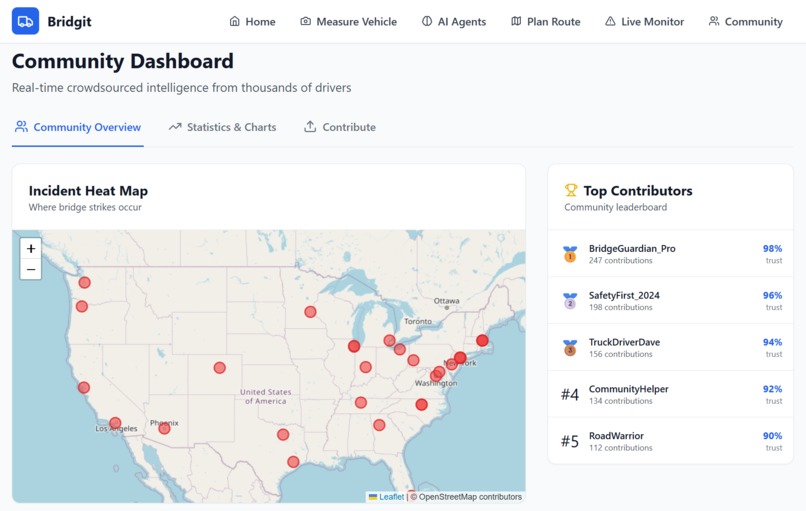Open the Leaflet attribution link
The height and width of the screenshot is (511, 806).
pos(392,497)
